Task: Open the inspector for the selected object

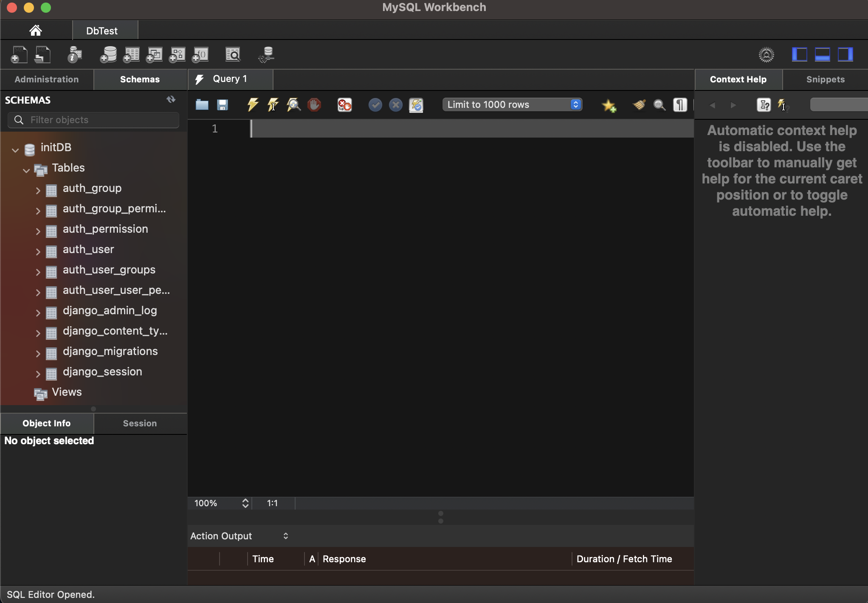Action: point(75,55)
